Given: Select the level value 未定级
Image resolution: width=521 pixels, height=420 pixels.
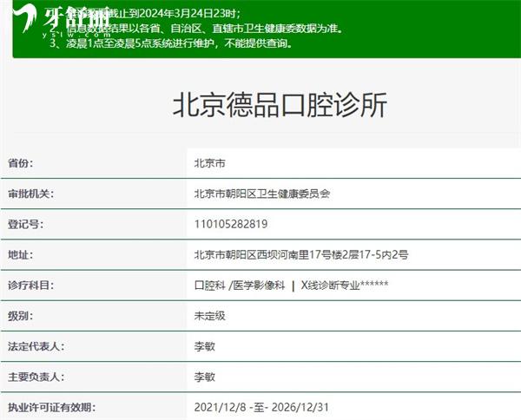Looking at the screenshot, I should click(209, 316).
